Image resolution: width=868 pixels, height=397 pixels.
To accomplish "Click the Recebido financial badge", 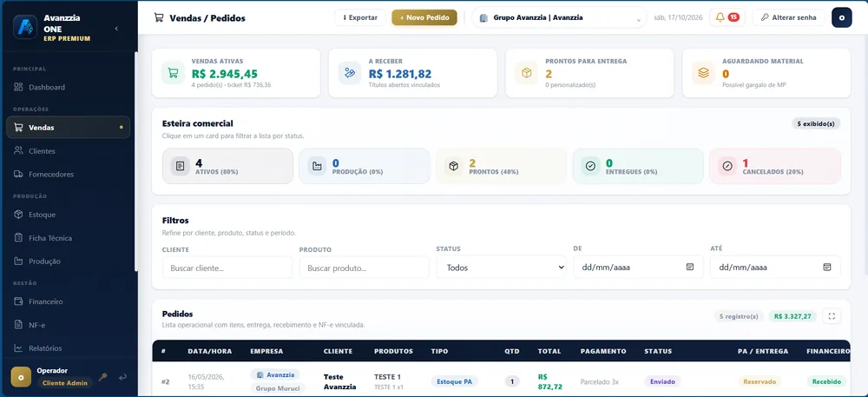I will tap(826, 381).
